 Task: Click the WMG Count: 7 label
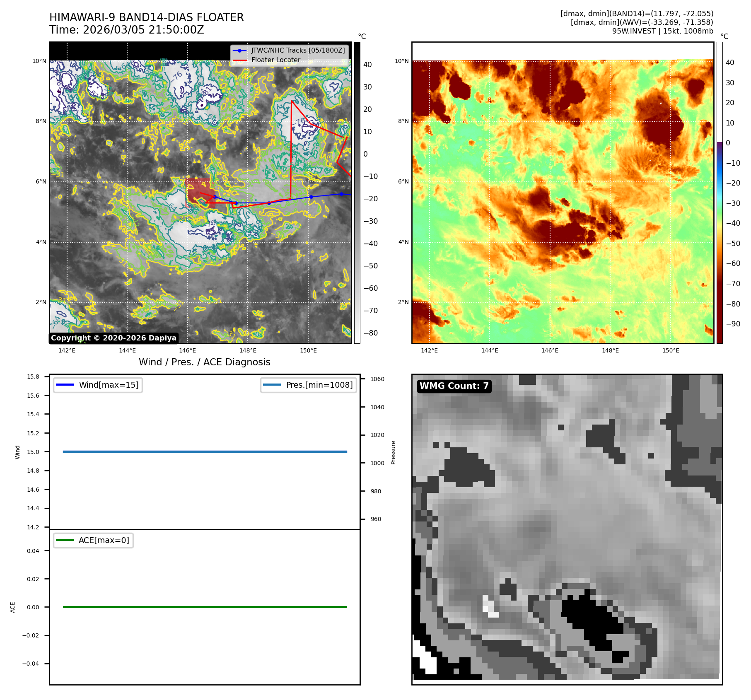point(454,386)
